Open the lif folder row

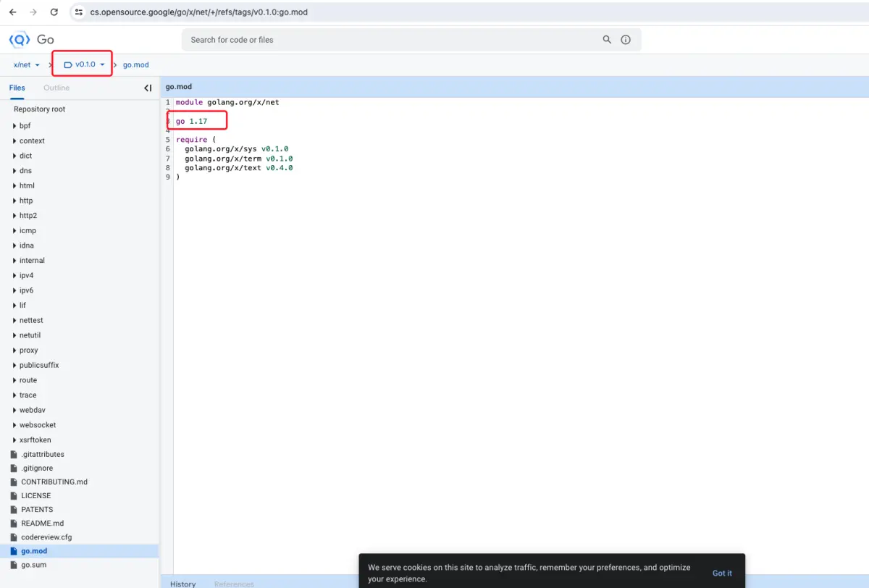(x=80, y=306)
